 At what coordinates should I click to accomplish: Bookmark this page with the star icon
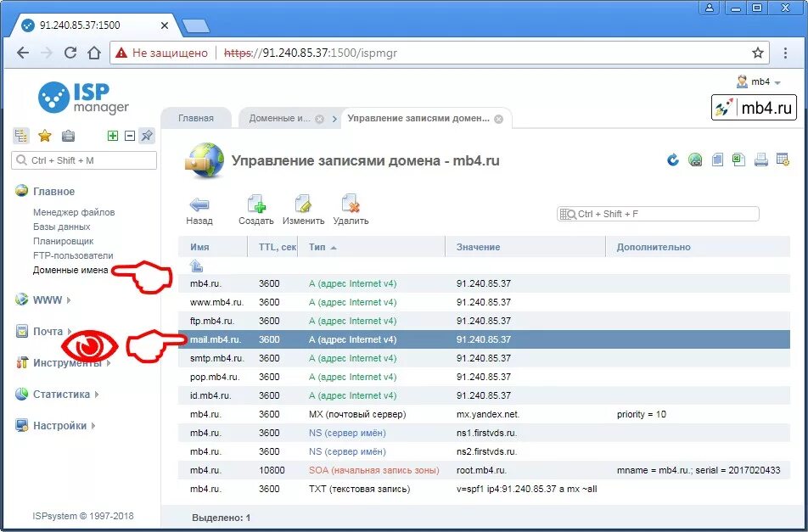757,53
